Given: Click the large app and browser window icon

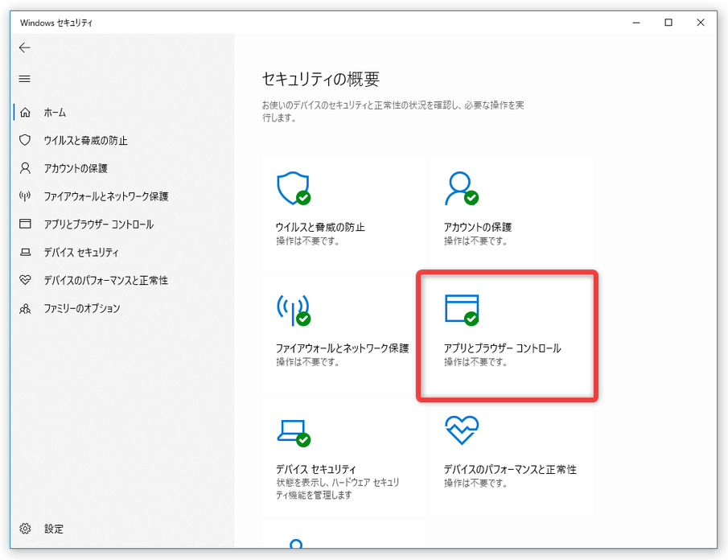Looking at the screenshot, I should pos(462,310).
